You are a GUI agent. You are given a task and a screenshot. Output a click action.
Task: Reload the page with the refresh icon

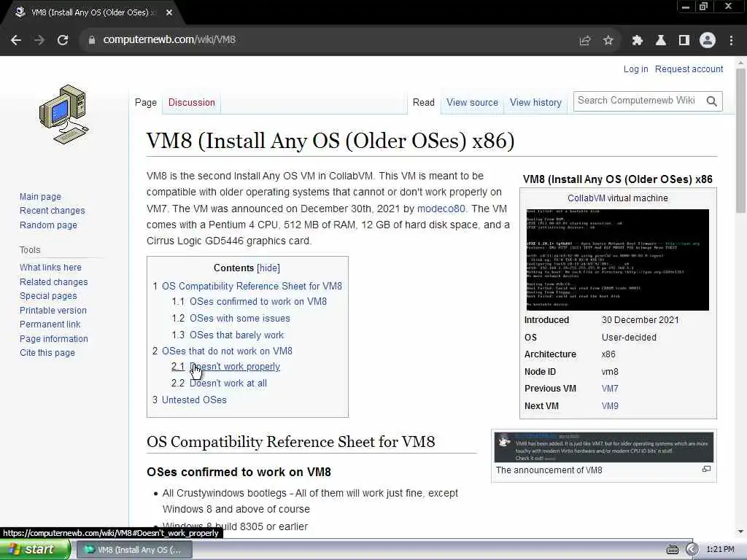click(63, 40)
